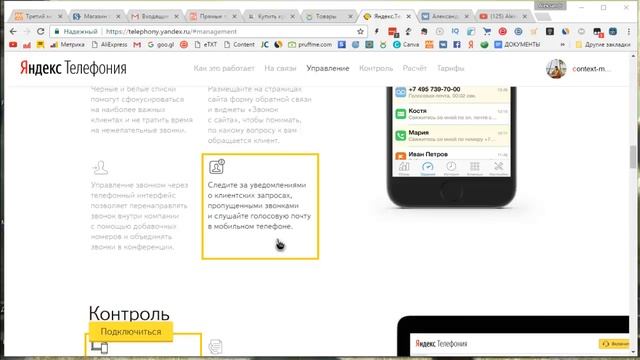Click the shopping cart extension icon

click(487, 31)
